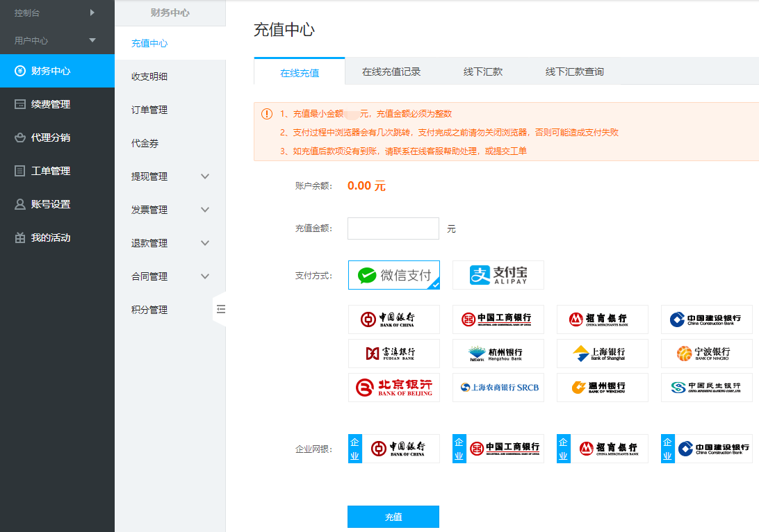Collapse the sidebar with the hamburger handle
Screen dimensions: 759x532
[220, 310]
